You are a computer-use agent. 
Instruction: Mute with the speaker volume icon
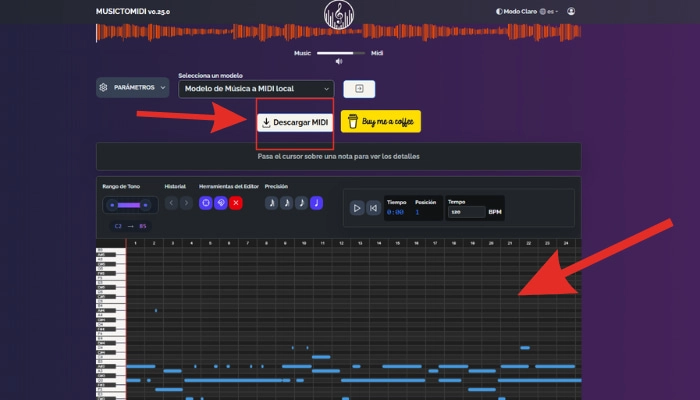339,62
